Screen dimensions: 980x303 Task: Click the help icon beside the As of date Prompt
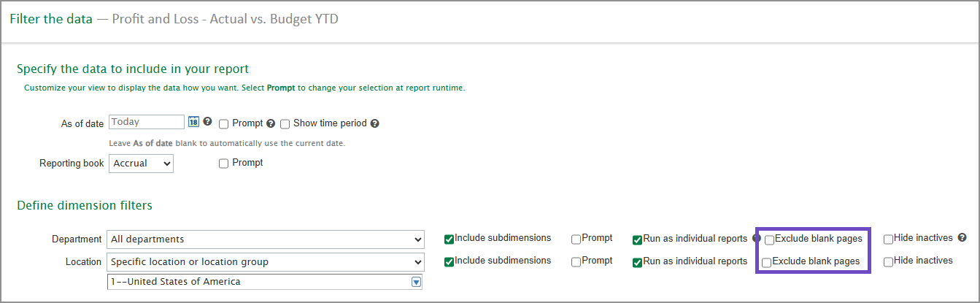[x=271, y=123]
